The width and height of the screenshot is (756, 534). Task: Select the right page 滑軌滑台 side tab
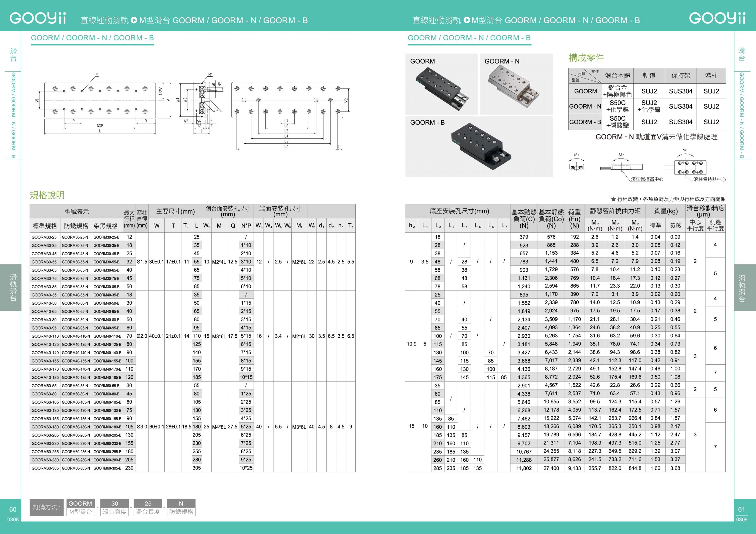coord(745,288)
